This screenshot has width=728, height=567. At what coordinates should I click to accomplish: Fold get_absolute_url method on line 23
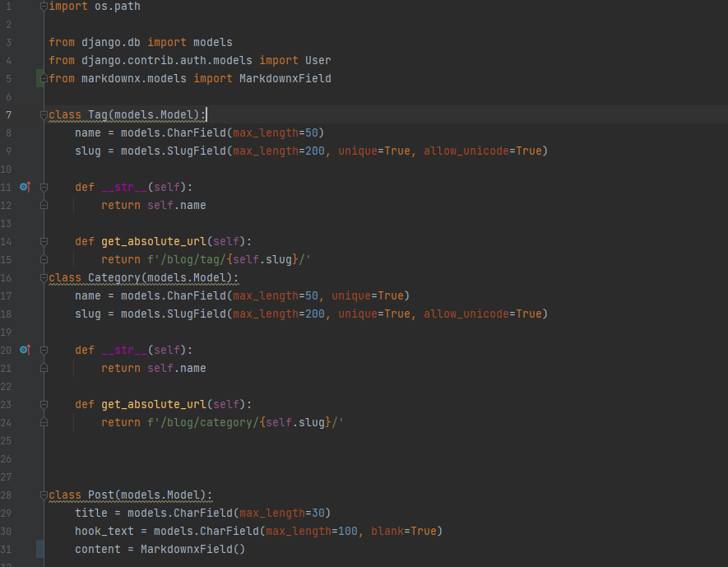point(44,404)
